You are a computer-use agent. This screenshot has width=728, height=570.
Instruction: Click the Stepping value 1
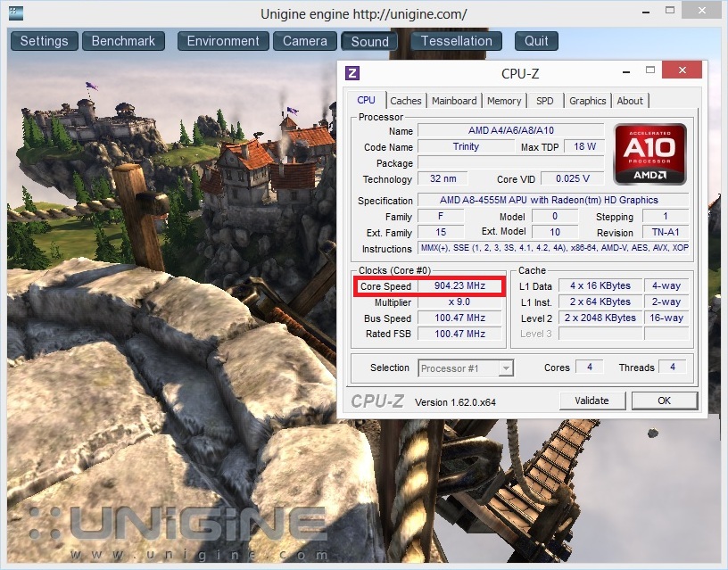click(666, 216)
